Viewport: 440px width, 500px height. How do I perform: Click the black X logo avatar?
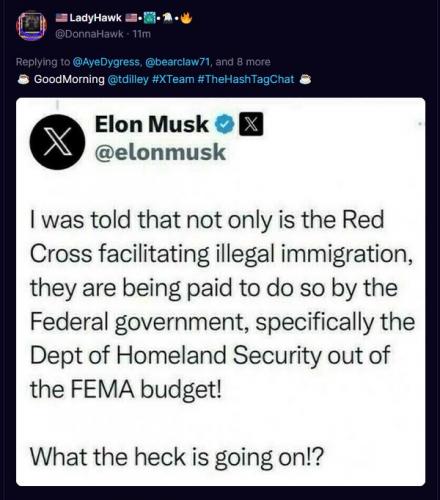57,142
